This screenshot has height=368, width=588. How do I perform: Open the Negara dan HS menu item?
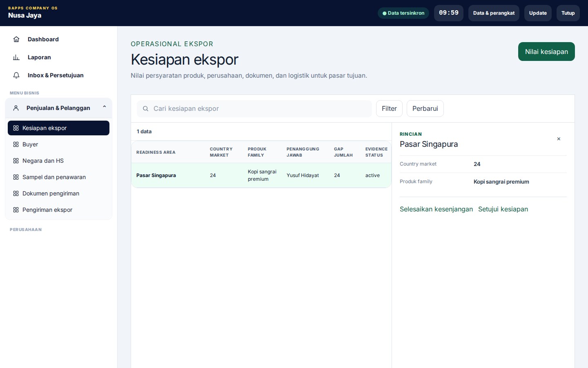coord(58,161)
